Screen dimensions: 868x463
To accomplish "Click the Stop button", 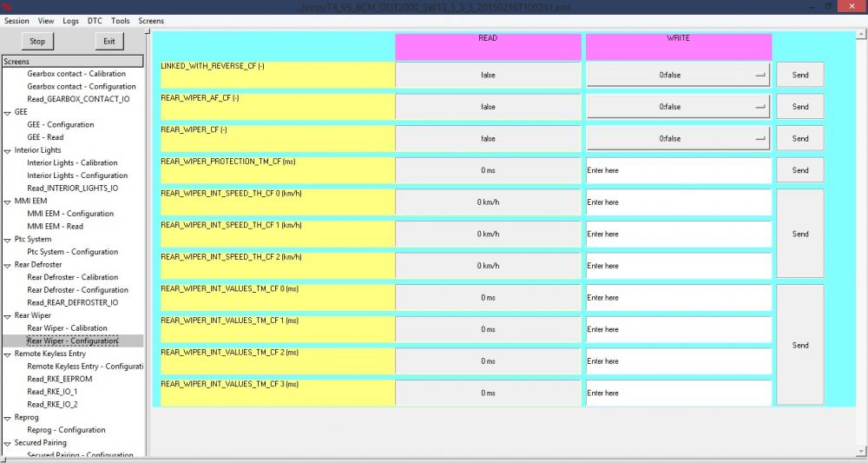I will coord(37,41).
